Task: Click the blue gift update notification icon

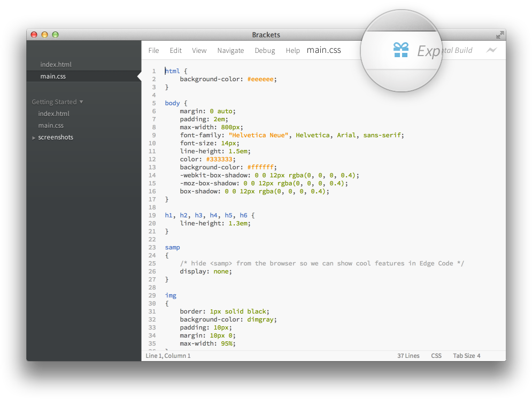Action: click(400, 50)
